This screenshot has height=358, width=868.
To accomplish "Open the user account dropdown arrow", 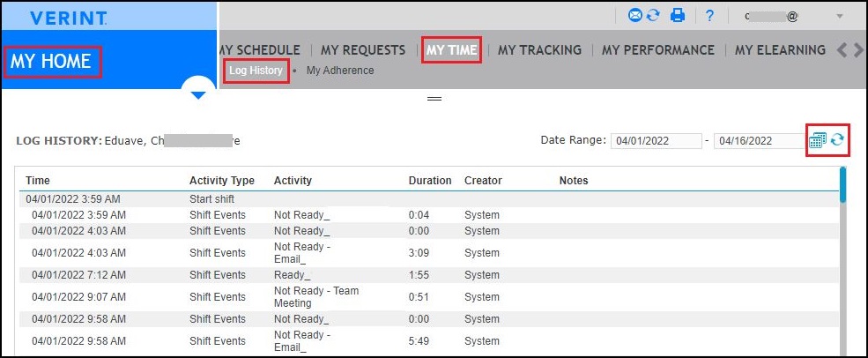I will pos(839,16).
